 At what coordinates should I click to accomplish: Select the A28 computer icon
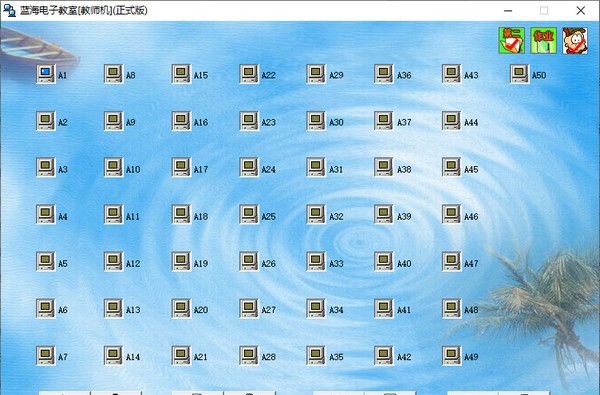point(249,356)
